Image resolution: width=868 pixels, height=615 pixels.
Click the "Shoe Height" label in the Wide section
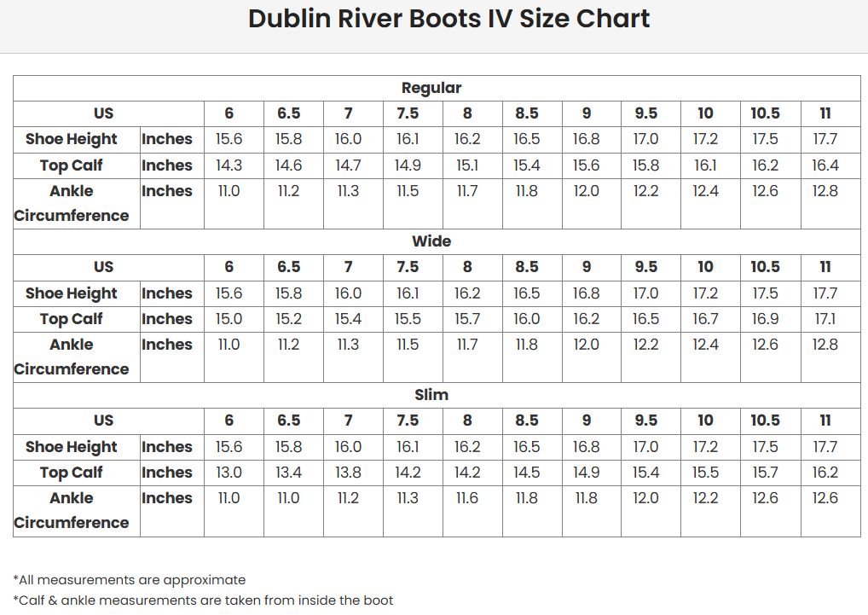72,293
